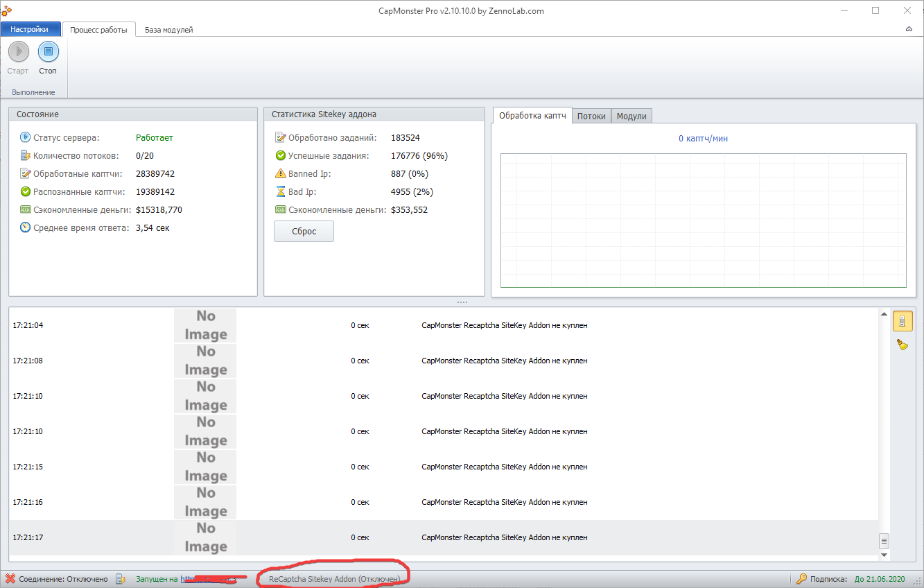Click the Среднее время ответа clock icon

click(x=26, y=227)
